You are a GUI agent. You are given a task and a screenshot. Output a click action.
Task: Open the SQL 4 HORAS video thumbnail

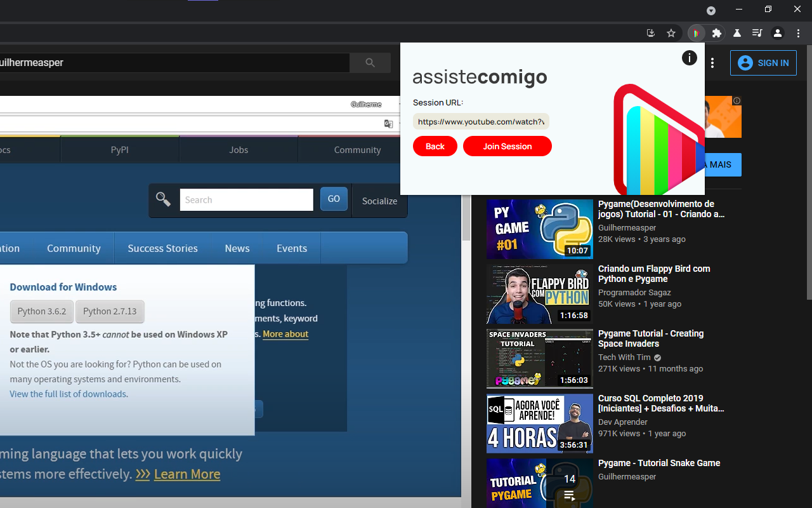[x=540, y=424]
